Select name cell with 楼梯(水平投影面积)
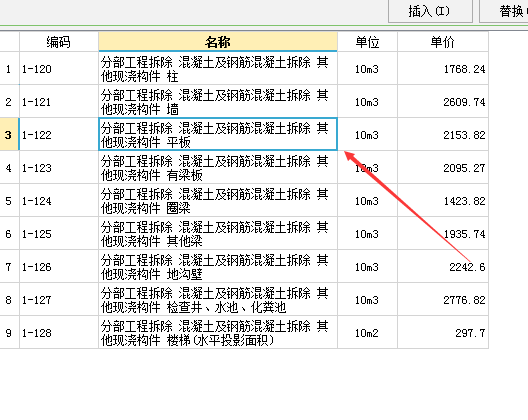The width and height of the screenshot is (528, 420). (218, 332)
